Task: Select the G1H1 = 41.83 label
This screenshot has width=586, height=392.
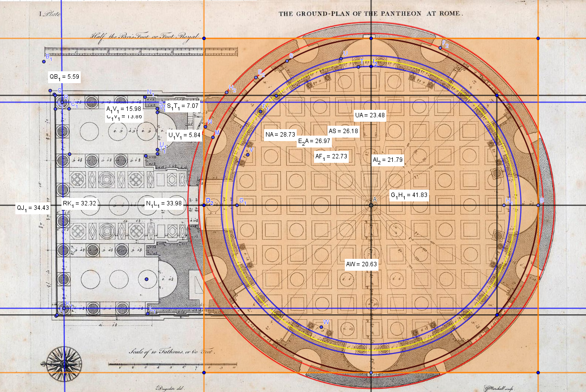Action: coord(409,195)
